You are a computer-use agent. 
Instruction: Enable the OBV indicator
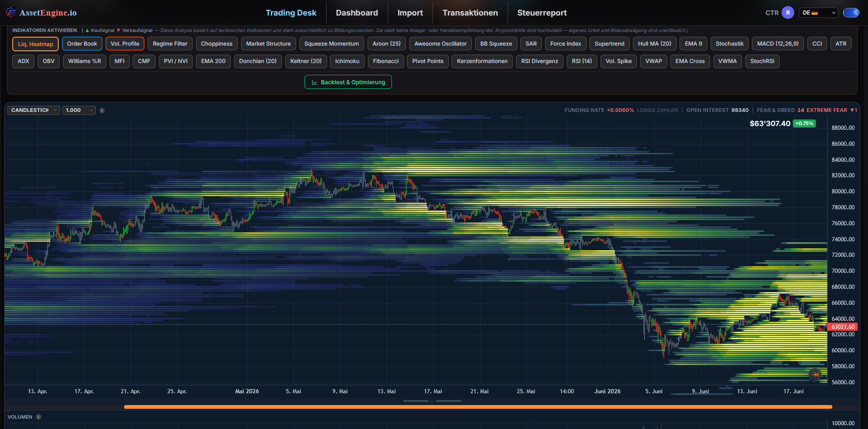[49, 61]
